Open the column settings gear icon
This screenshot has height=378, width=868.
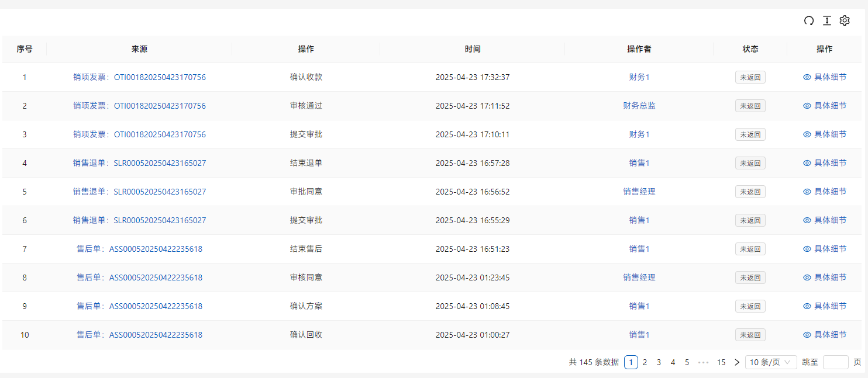coord(845,20)
